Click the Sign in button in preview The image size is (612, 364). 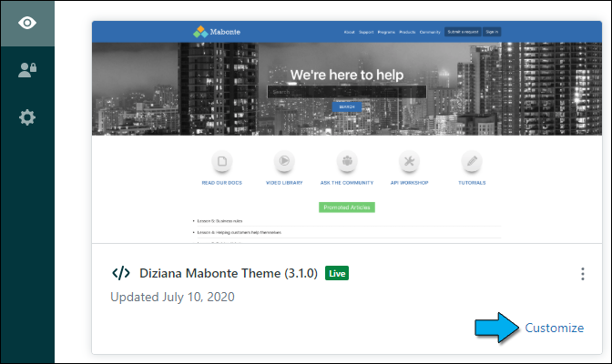coord(492,32)
